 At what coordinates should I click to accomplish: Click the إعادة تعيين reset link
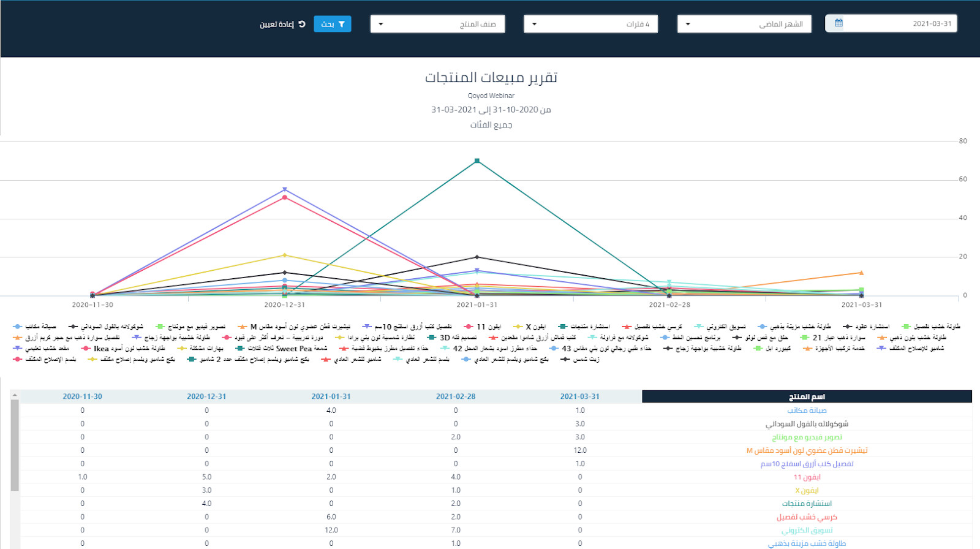282,24
